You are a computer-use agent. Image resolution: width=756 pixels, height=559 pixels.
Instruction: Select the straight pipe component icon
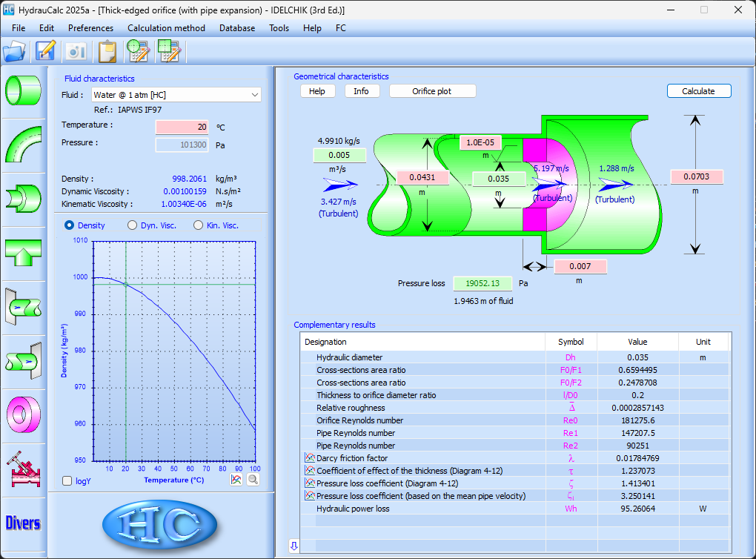(23, 90)
